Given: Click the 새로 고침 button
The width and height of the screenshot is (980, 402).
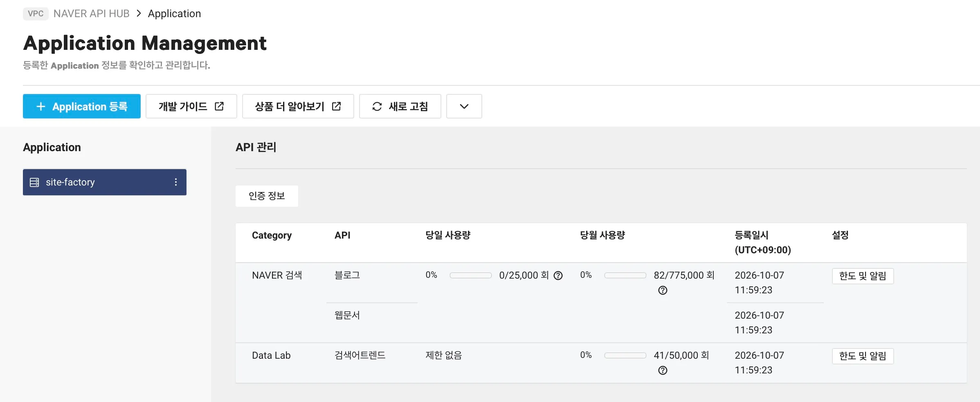Looking at the screenshot, I should click(x=400, y=106).
